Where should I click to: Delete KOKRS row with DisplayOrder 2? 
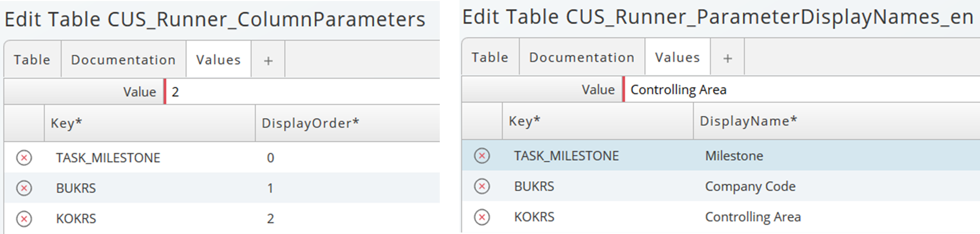pos(24,218)
